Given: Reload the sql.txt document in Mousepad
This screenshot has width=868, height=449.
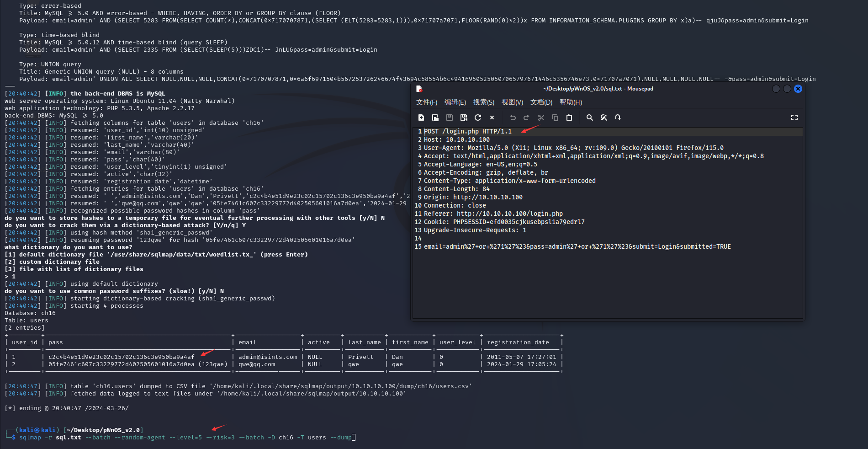Looking at the screenshot, I should click(478, 118).
